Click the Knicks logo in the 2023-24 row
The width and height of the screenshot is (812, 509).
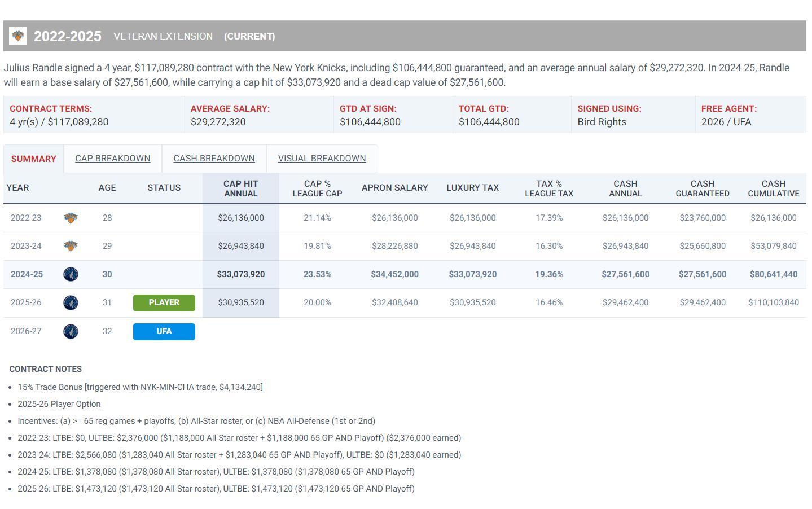pyautogui.click(x=71, y=246)
